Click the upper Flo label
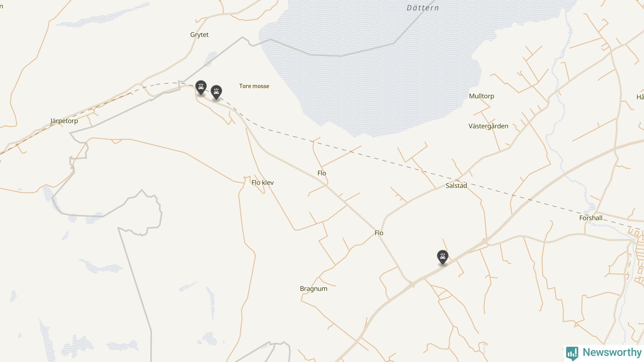Viewport: 644px width, 362px height. coord(322,173)
